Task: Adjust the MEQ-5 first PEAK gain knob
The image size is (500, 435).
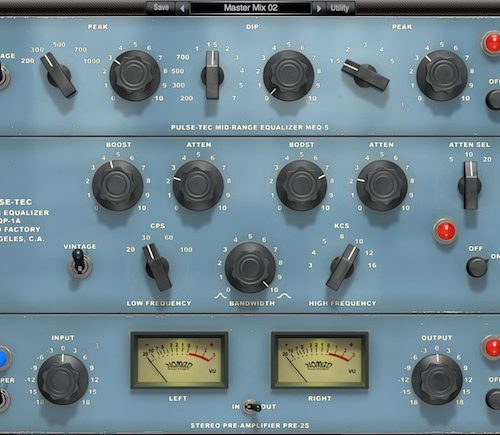Action: pyautogui.click(x=135, y=76)
